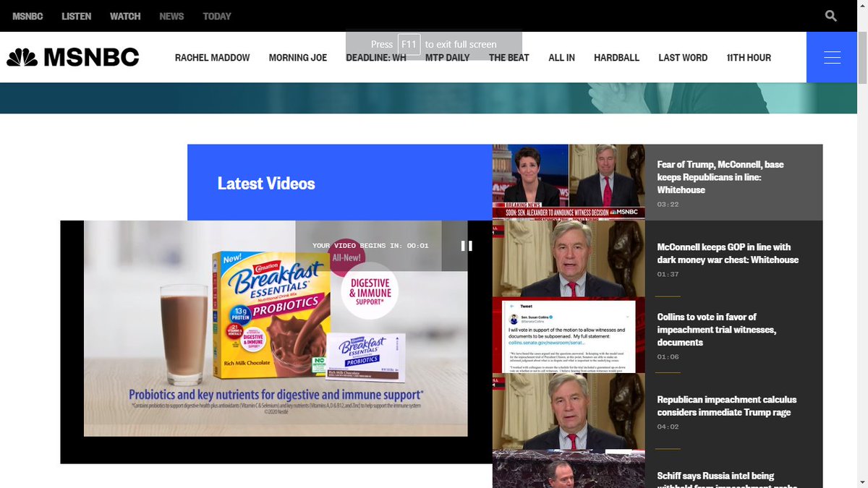Click 'YOUR VIDEO BEGINS IN' countdown text
Viewport: 868px width, 488px height.
[370, 246]
